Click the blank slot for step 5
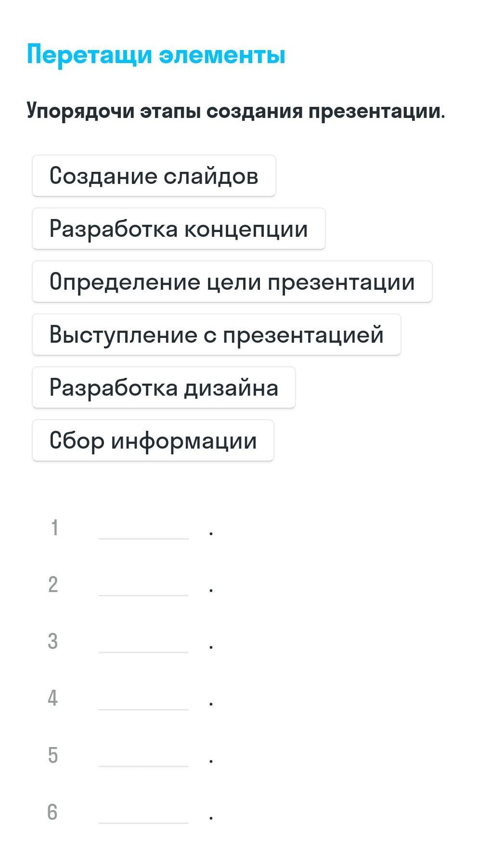This screenshot has width=504, height=864. [143, 756]
